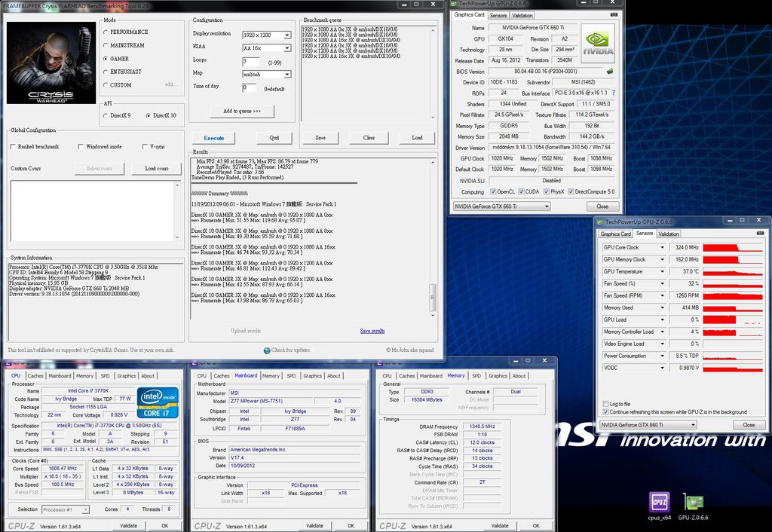Open the GPU Temperature sensor dropdown
This screenshot has width=772, height=532.
tap(662, 272)
